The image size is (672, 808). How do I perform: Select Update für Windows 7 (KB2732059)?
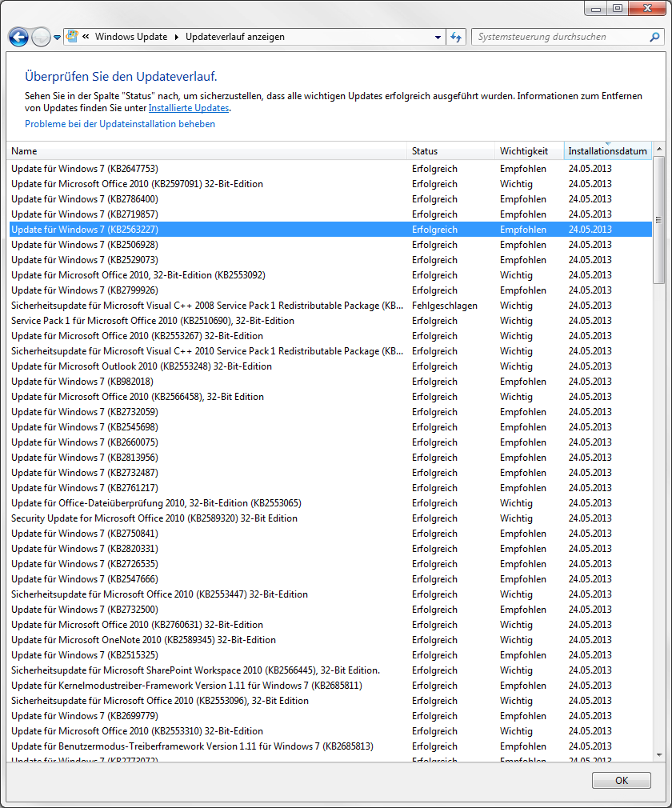[x=331, y=412]
